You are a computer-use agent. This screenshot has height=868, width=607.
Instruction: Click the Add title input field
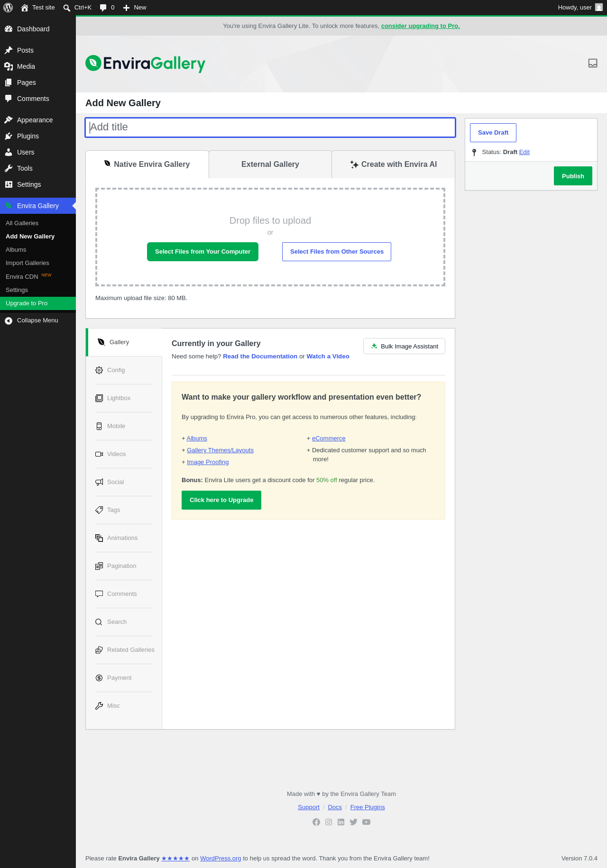click(270, 128)
